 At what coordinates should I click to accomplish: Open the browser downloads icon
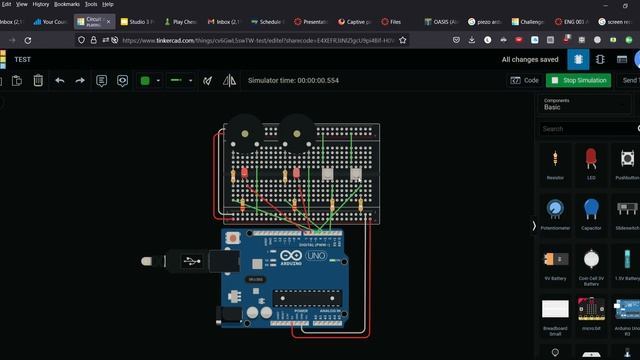[472, 40]
